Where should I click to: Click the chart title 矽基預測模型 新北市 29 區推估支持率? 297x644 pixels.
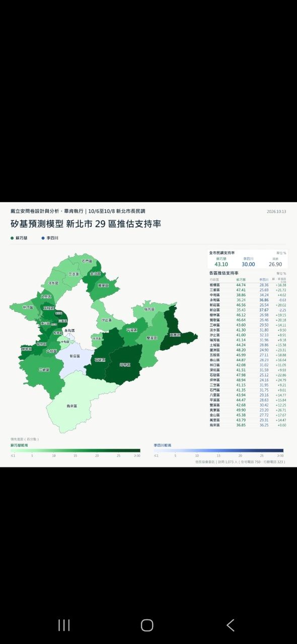tap(86, 224)
